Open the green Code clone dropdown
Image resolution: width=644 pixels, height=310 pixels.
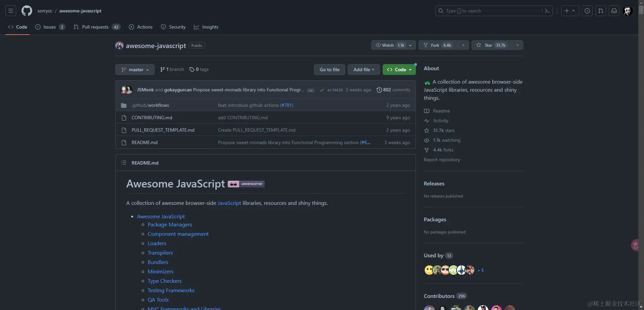399,70
